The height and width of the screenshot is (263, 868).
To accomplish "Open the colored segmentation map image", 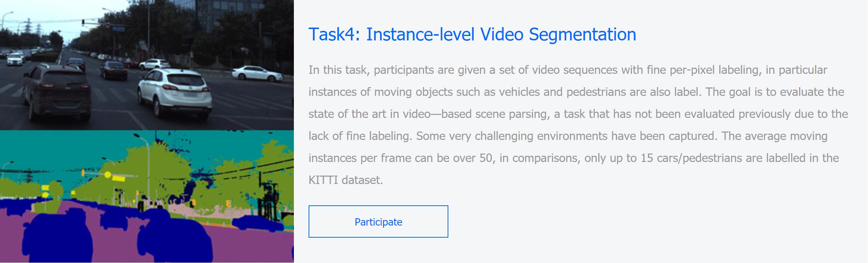I will click(147, 196).
